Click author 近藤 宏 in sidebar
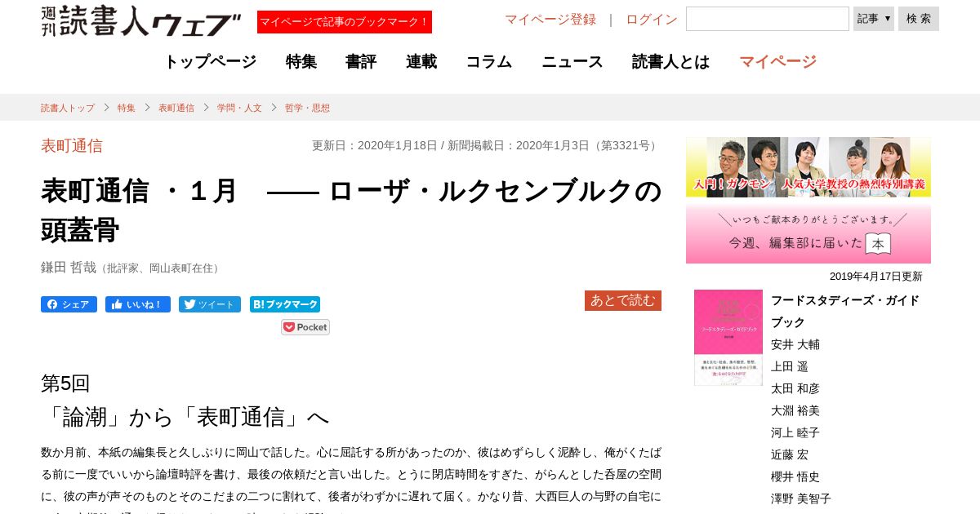Screen dimensions: 980x514 click(790, 454)
